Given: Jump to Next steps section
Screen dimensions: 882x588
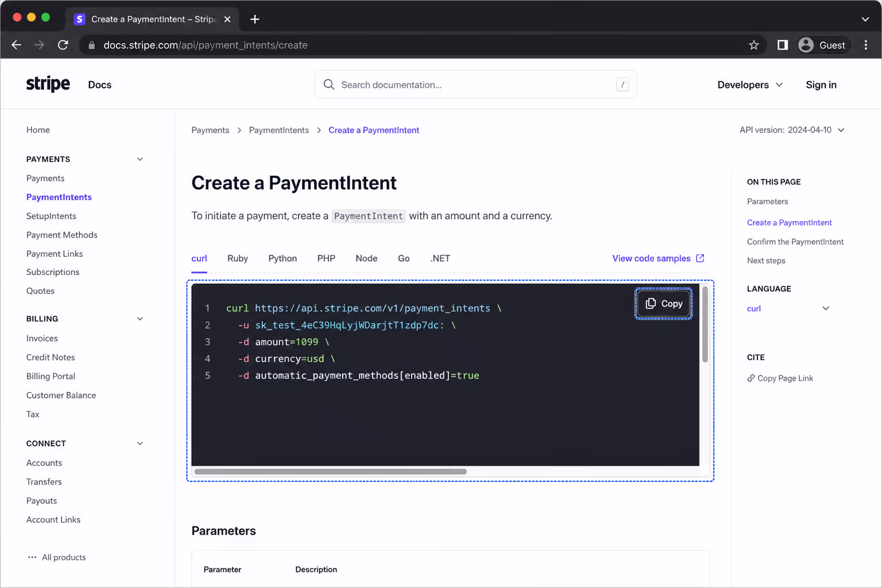Looking at the screenshot, I should coord(766,261).
